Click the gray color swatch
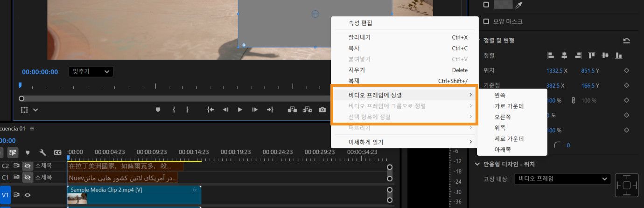This screenshot has width=644, height=208. (x=503, y=4)
